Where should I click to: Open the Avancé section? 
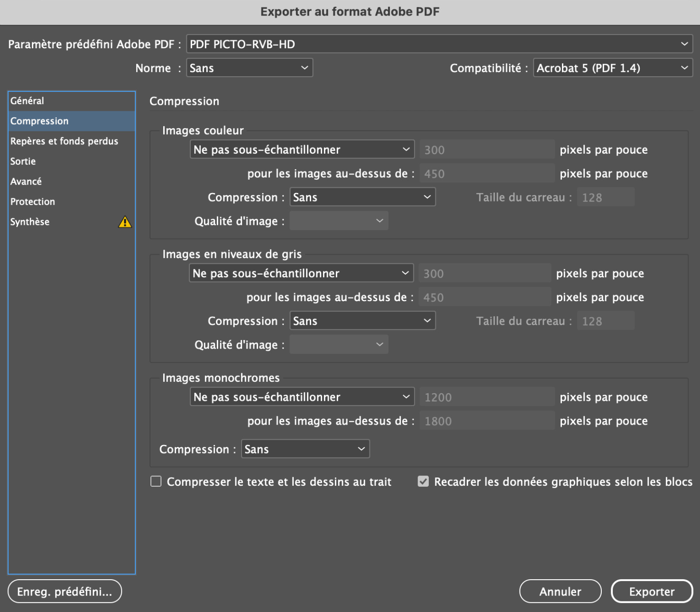pos(26,182)
